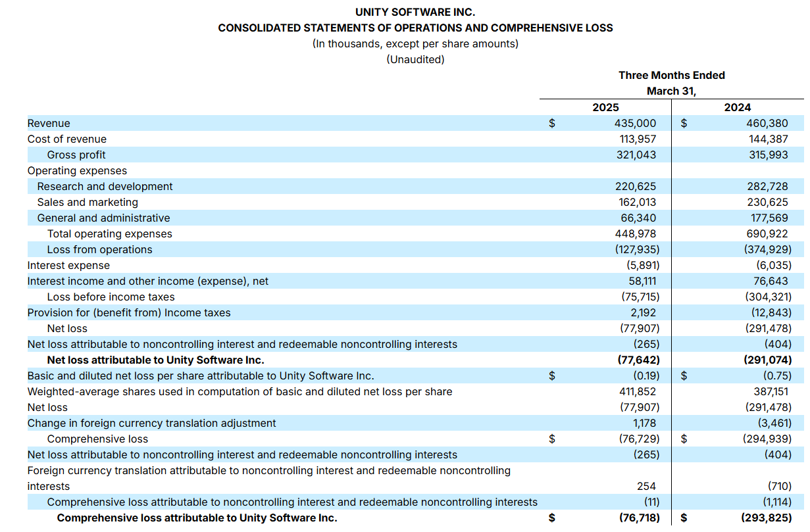Select the Research and development label

point(105,186)
